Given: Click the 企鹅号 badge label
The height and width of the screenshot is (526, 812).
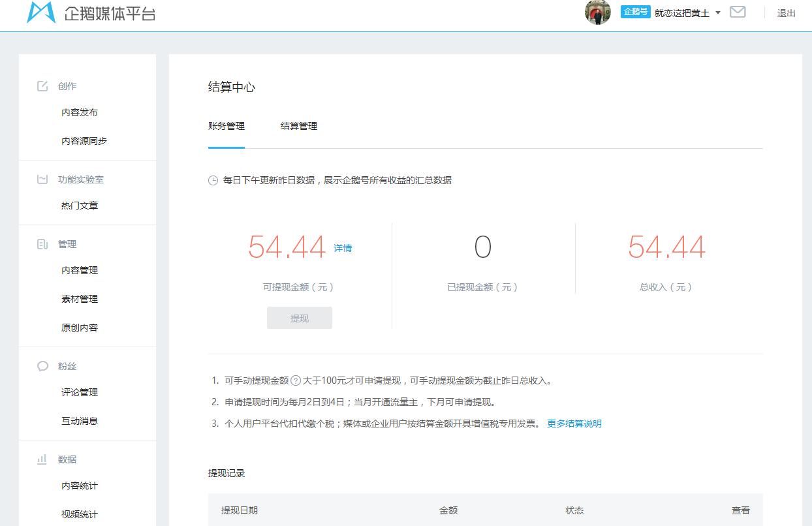Looking at the screenshot, I should 635,11.
